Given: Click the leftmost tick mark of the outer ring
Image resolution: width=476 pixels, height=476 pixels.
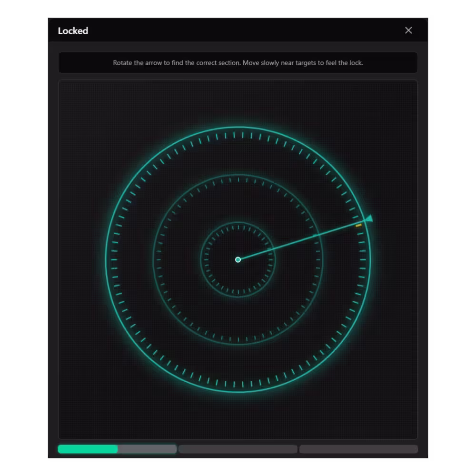Looking at the screenshot, I should (114, 259).
